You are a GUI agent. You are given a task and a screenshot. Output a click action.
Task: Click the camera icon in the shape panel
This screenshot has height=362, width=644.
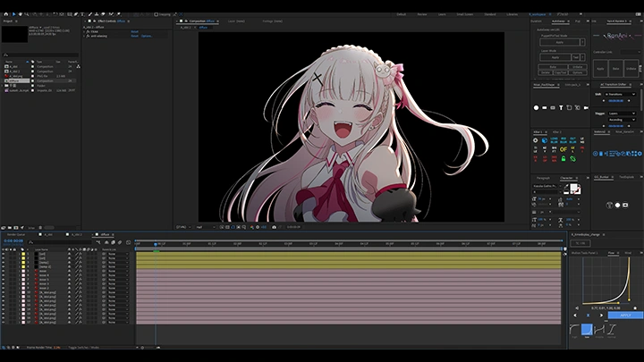[586, 107]
